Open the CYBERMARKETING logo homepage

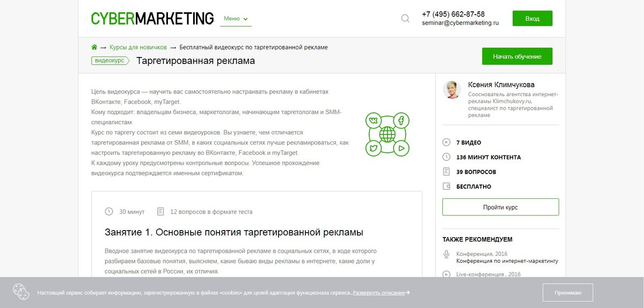[x=152, y=19]
